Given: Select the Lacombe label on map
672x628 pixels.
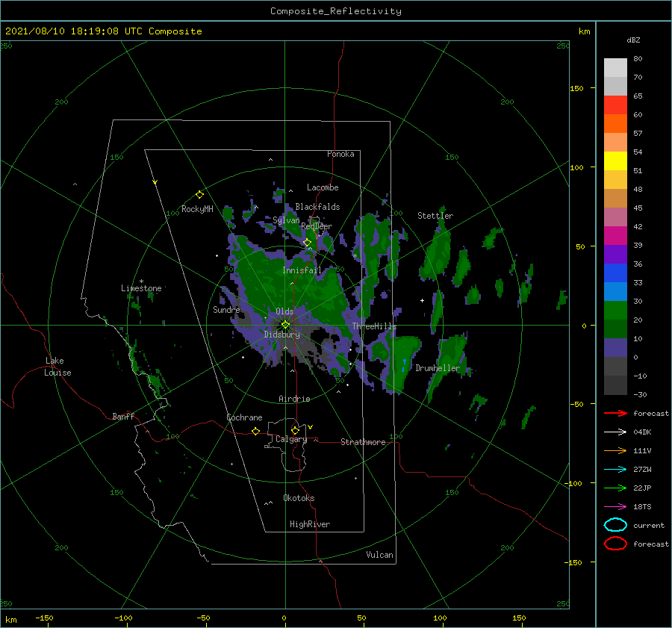Looking at the screenshot, I should [x=323, y=187].
